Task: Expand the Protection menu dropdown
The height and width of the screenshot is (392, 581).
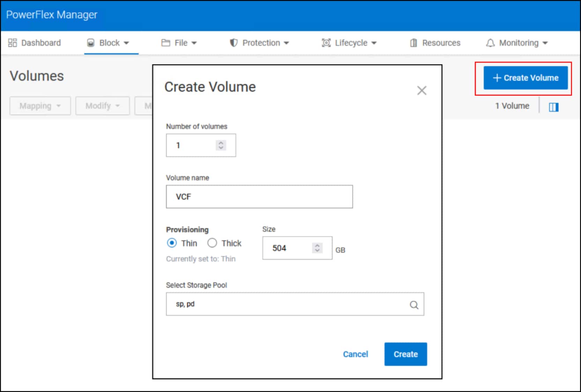Action: [286, 43]
